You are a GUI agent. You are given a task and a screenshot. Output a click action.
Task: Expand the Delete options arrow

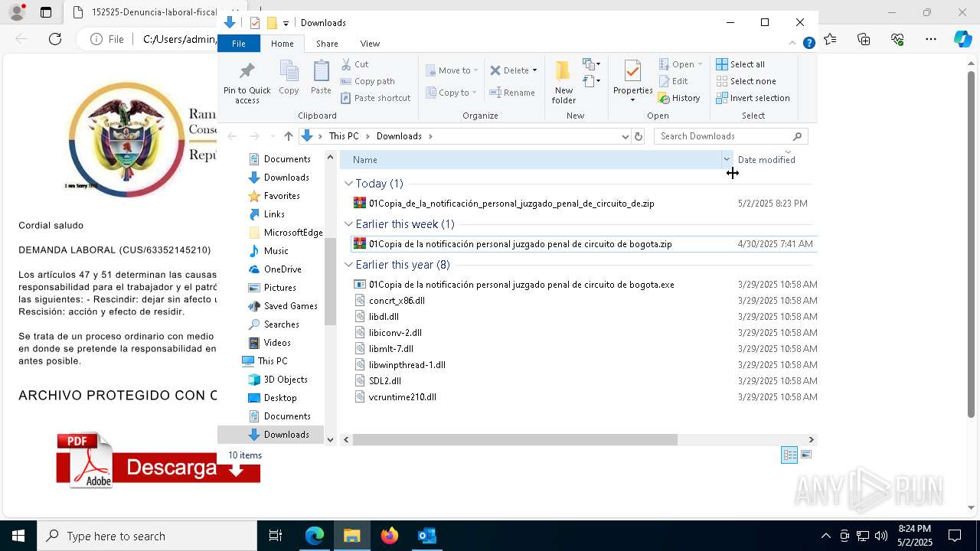[x=534, y=70]
